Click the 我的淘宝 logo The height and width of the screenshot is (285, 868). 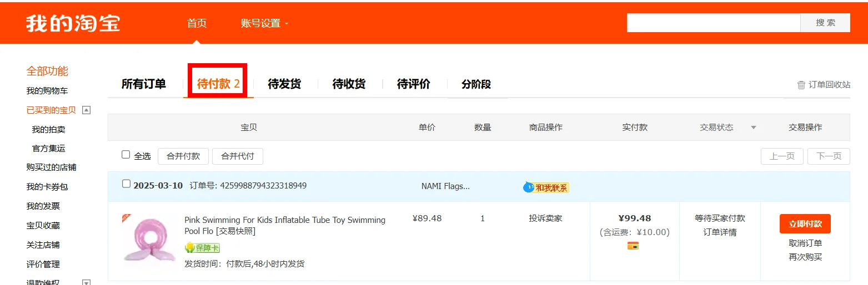(73, 23)
